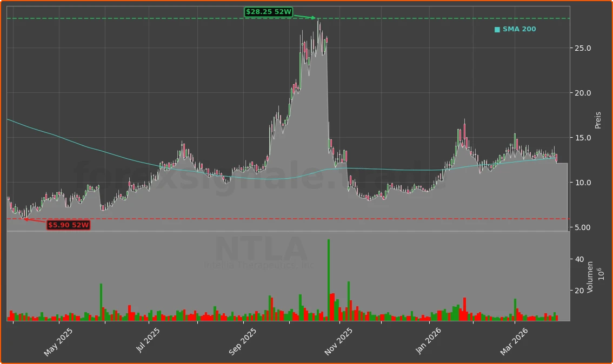Click the Nov 2025 date label

point(338,342)
